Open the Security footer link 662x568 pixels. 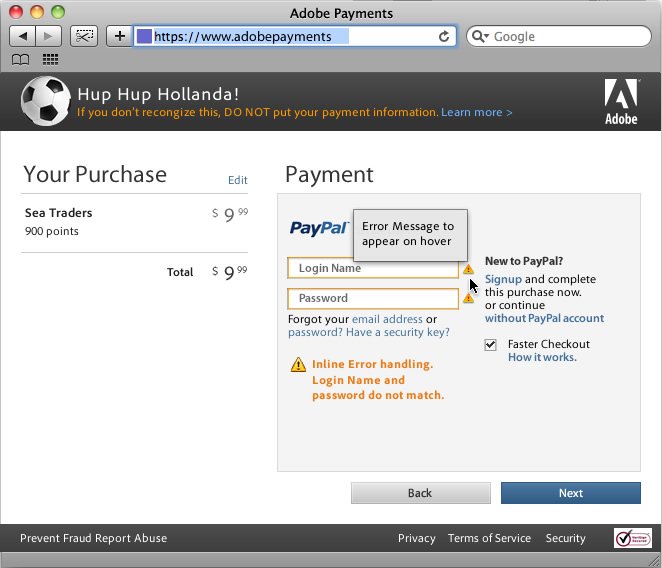coord(565,538)
